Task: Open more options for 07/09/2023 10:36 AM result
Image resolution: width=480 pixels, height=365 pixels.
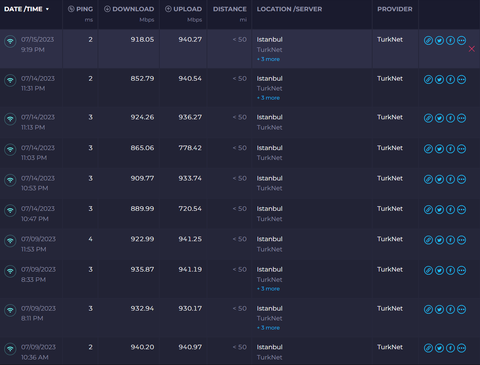Action: (461, 348)
